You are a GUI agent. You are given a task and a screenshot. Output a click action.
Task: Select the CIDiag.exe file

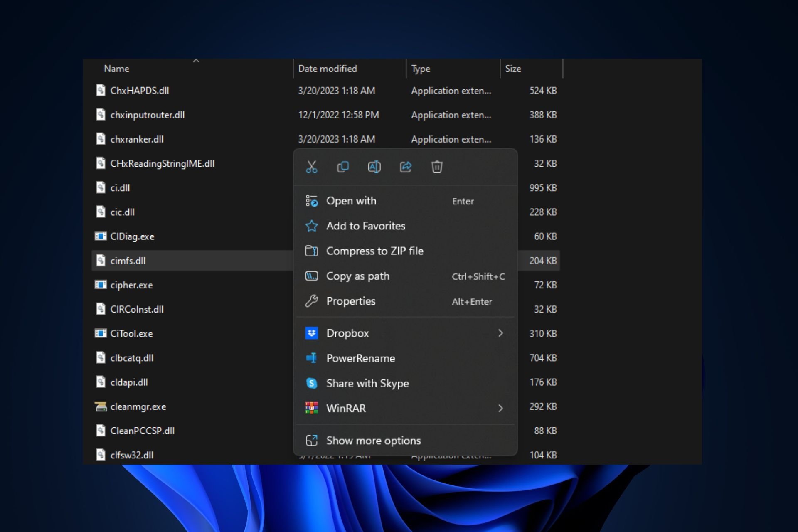coord(132,236)
